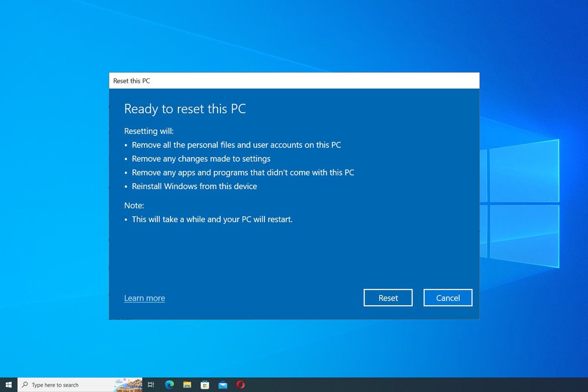
Task: Follow the 'Learn more' link
Action: coord(145,298)
